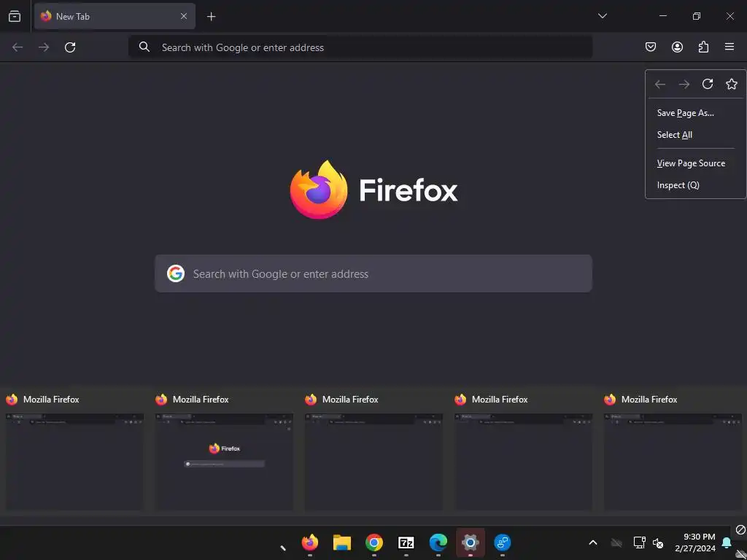Focus the top address bar field
747x560 pixels.
coord(360,47)
